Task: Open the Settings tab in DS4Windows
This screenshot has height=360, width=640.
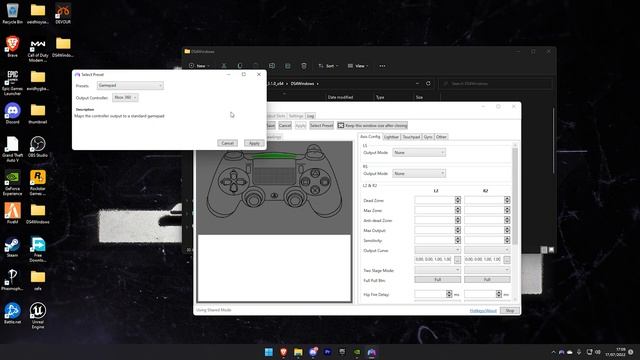Action: click(296, 116)
